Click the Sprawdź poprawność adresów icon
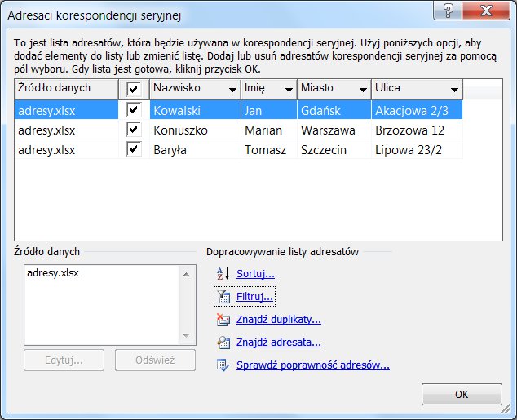Image resolution: width=517 pixels, height=420 pixels. pos(222,365)
